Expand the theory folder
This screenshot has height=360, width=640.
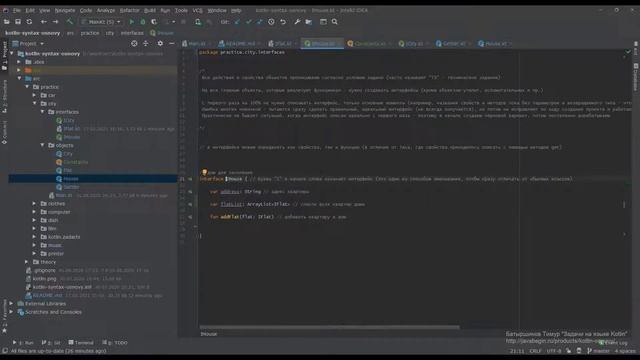click(27, 262)
